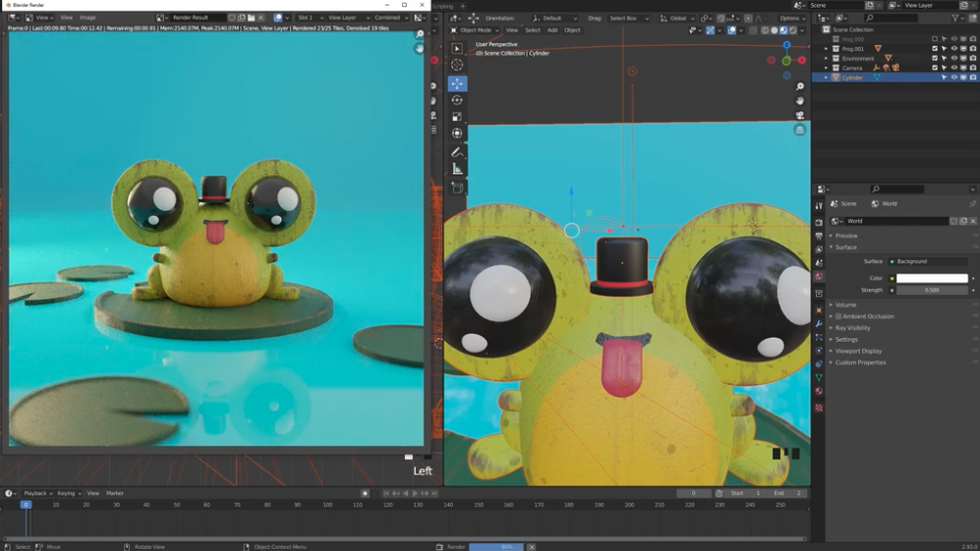Click the Add Cube tool icon
This screenshot has height=551, width=980.
point(457,188)
